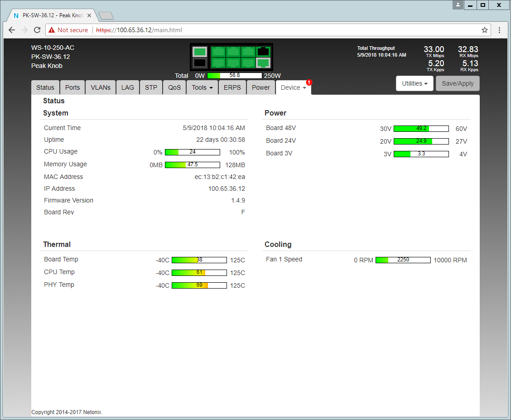Reload the page with the browser refresh icon

[x=37, y=30]
